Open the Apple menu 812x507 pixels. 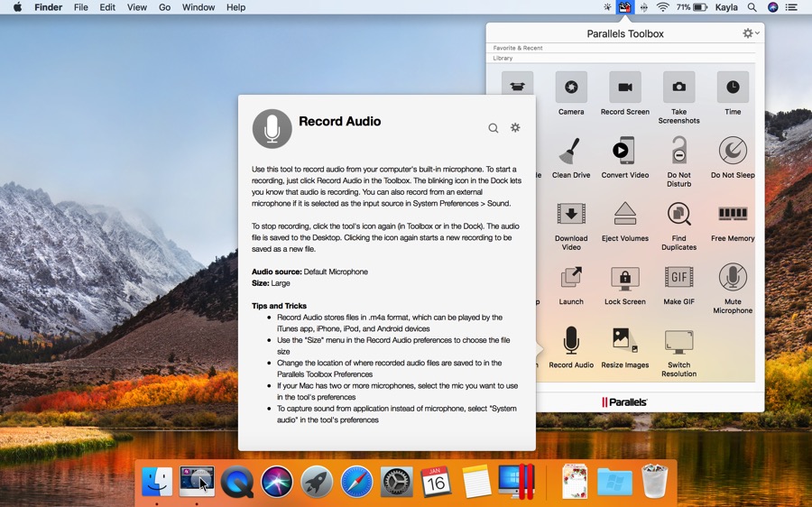17,7
